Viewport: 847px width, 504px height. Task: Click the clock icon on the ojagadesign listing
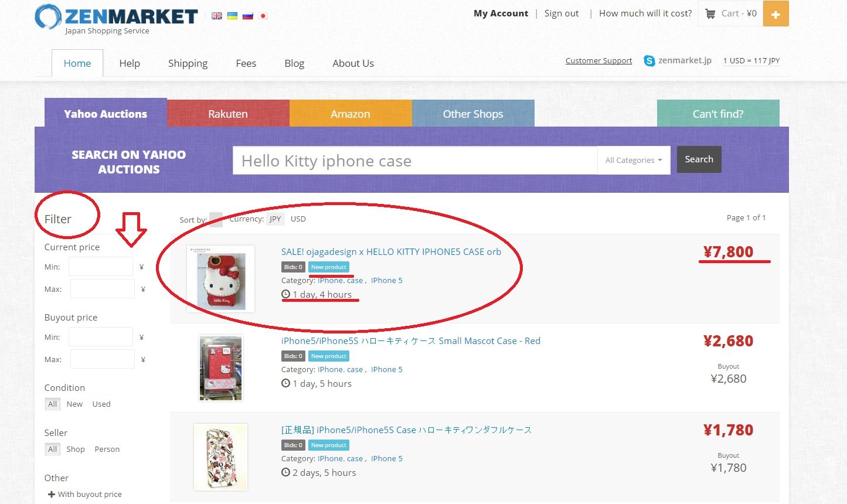[x=285, y=294]
